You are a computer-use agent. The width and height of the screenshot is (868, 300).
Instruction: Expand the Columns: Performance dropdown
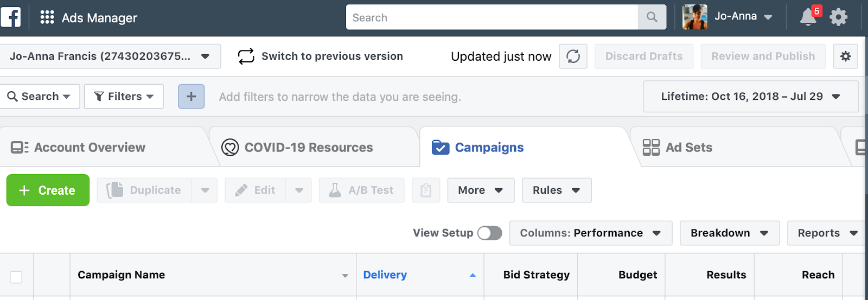coord(590,233)
